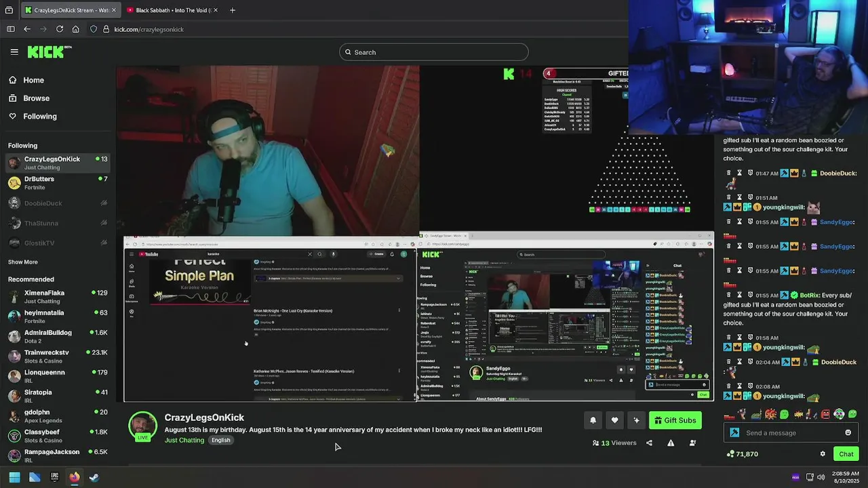Click the browser forward arrow
The width and height of the screenshot is (868, 488).
click(x=43, y=29)
